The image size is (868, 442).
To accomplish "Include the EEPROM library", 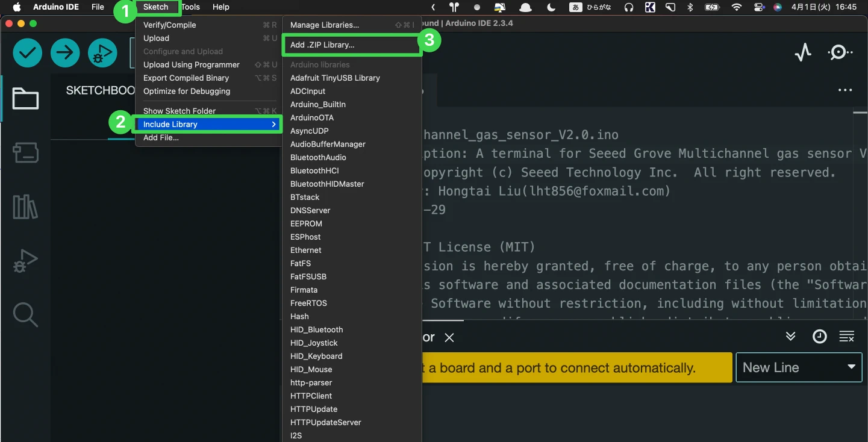I will [352, 223].
